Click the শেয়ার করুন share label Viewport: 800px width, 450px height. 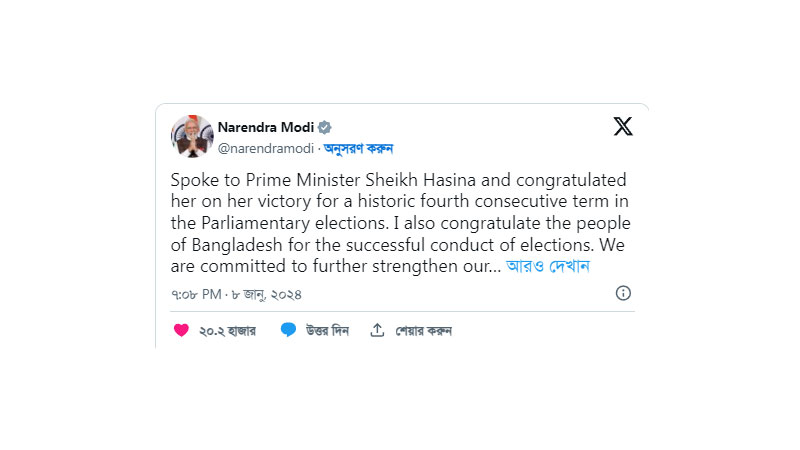[x=423, y=331]
